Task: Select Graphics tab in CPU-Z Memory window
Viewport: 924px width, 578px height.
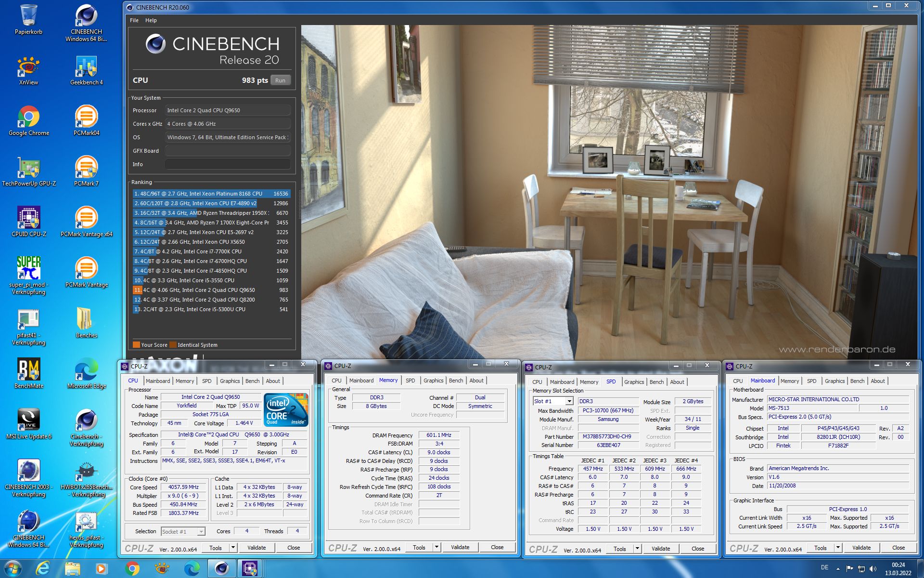Action: [433, 381]
